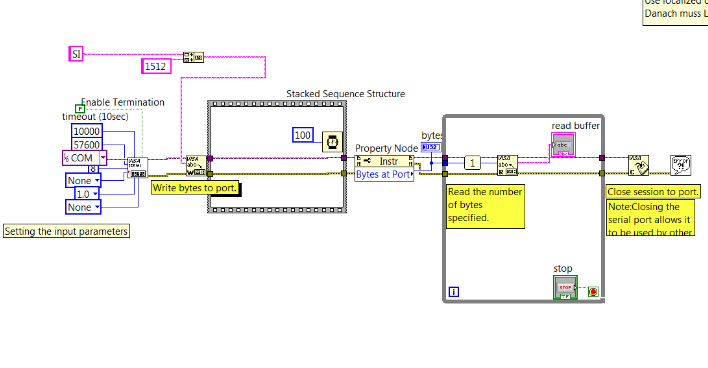
Task: Click the VISA Read node in loop
Action: point(507,165)
